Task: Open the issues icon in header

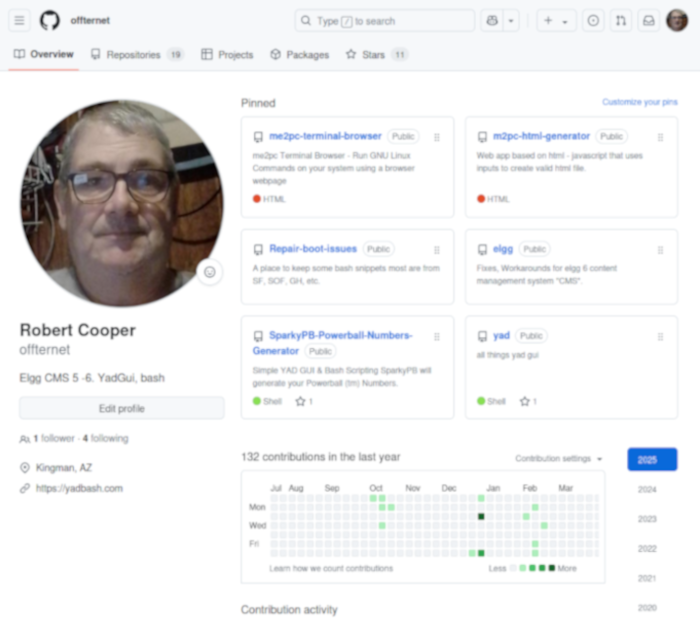Action: coord(593,20)
